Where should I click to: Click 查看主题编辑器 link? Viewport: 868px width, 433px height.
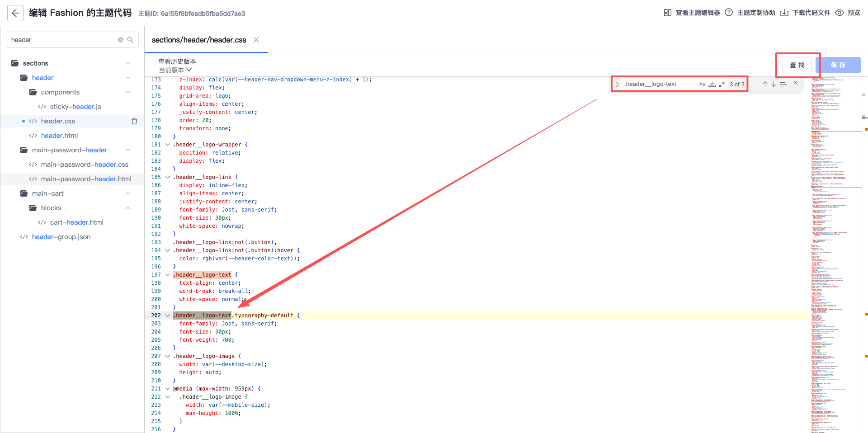pos(698,13)
